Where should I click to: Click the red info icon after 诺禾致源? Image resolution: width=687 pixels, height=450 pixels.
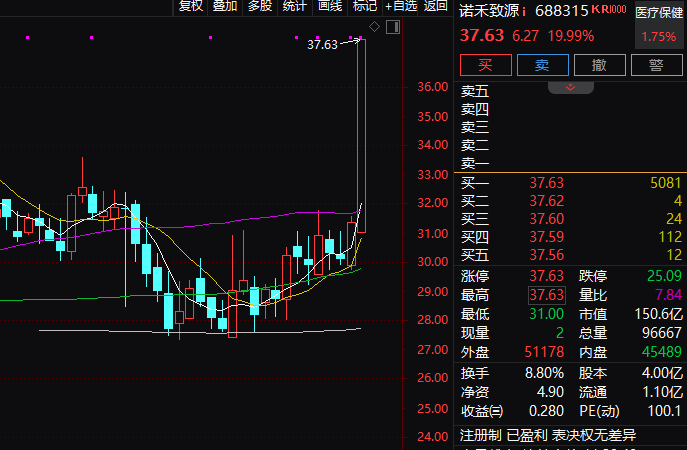[524, 11]
